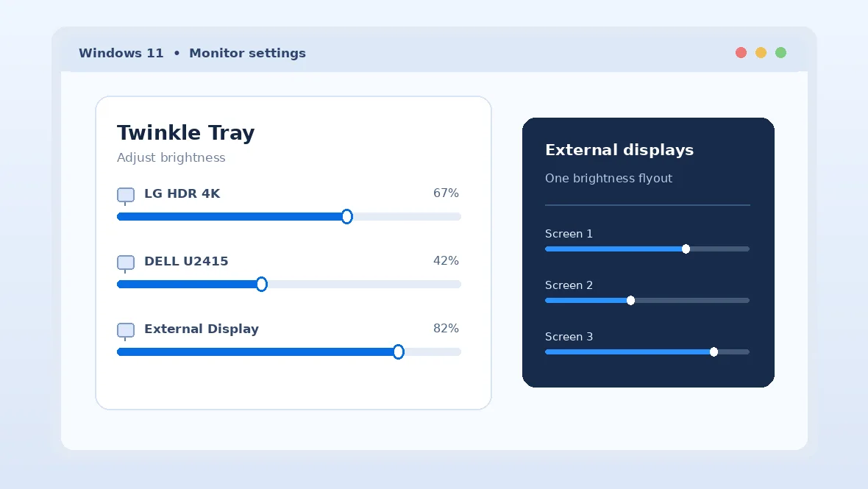The width and height of the screenshot is (868, 489).
Task: Click the 67% brightness value
Action: (447, 193)
